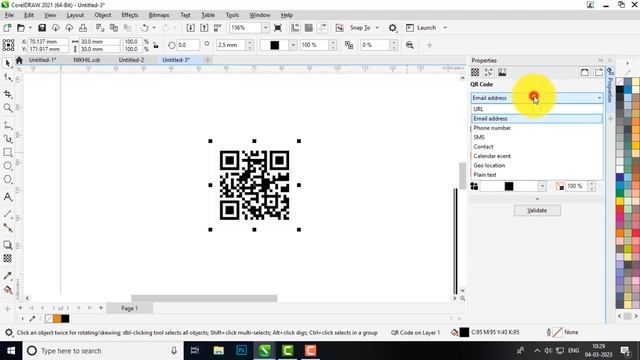Image resolution: width=640 pixels, height=360 pixels.
Task: Select the Drop Shadow tool
Action: click(x=7, y=245)
